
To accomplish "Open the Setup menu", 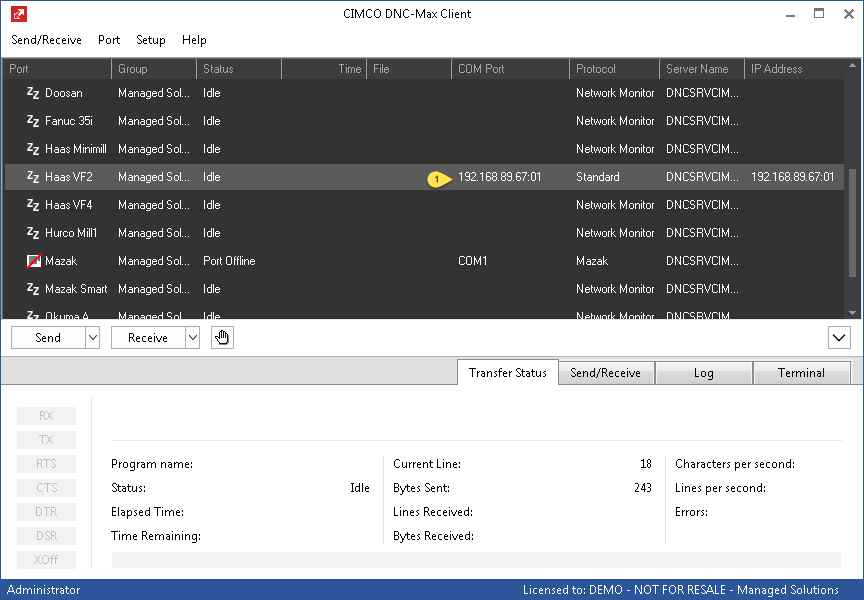I will [150, 40].
